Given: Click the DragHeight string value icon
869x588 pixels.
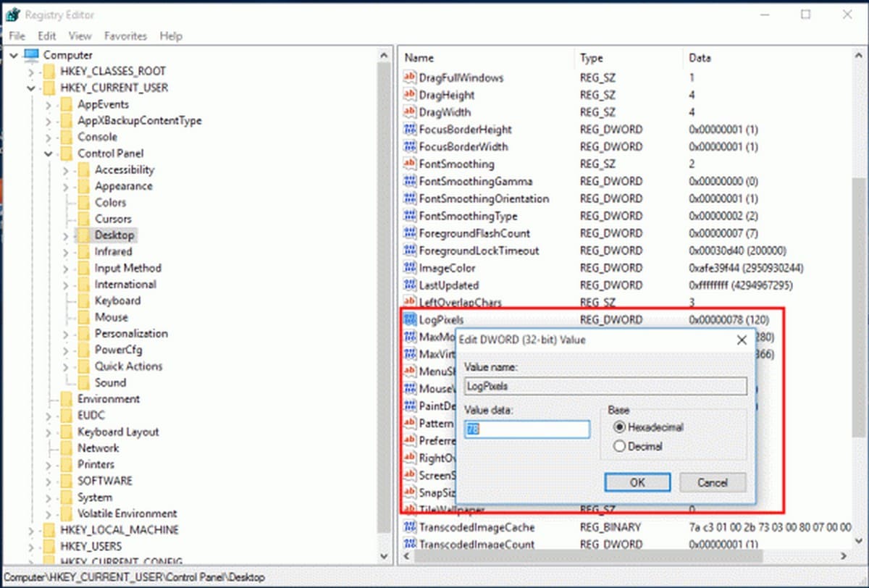Looking at the screenshot, I should (410, 95).
